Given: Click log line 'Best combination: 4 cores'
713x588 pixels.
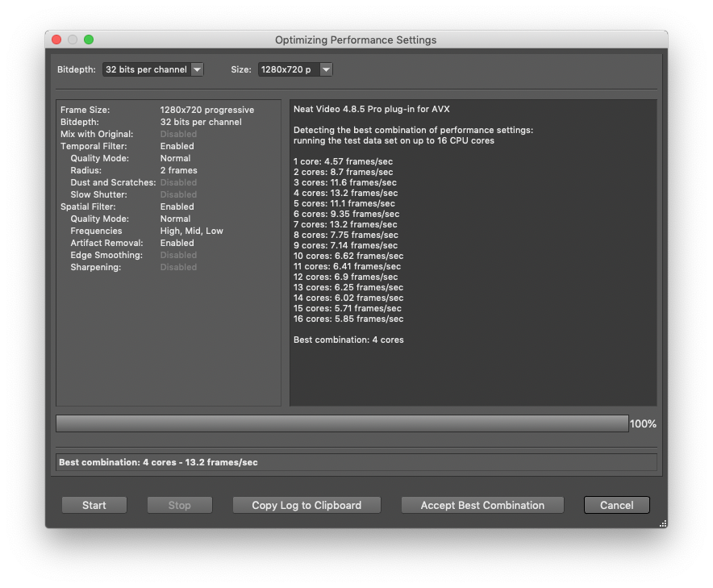Looking at the screenshot, I should click(x=348, y=340).
